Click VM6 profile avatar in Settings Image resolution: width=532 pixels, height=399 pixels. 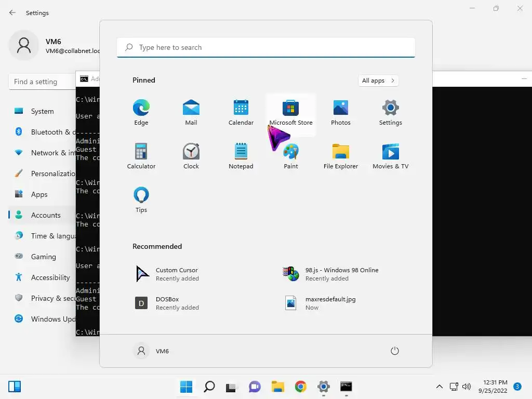tap(24, 45)
